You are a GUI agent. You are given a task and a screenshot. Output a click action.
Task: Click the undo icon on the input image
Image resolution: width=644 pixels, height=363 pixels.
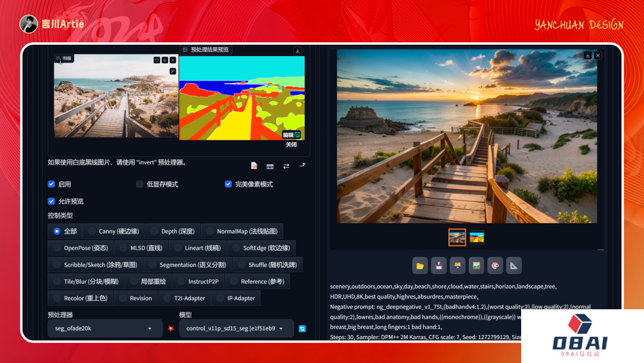pyautogui.click(x=156, y=60)
